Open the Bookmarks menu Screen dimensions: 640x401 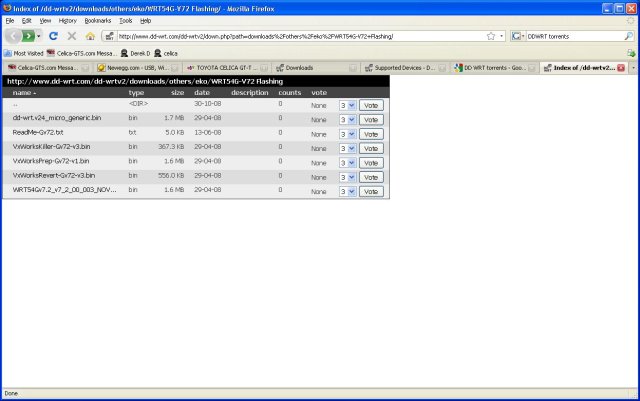tap(98, 20)
